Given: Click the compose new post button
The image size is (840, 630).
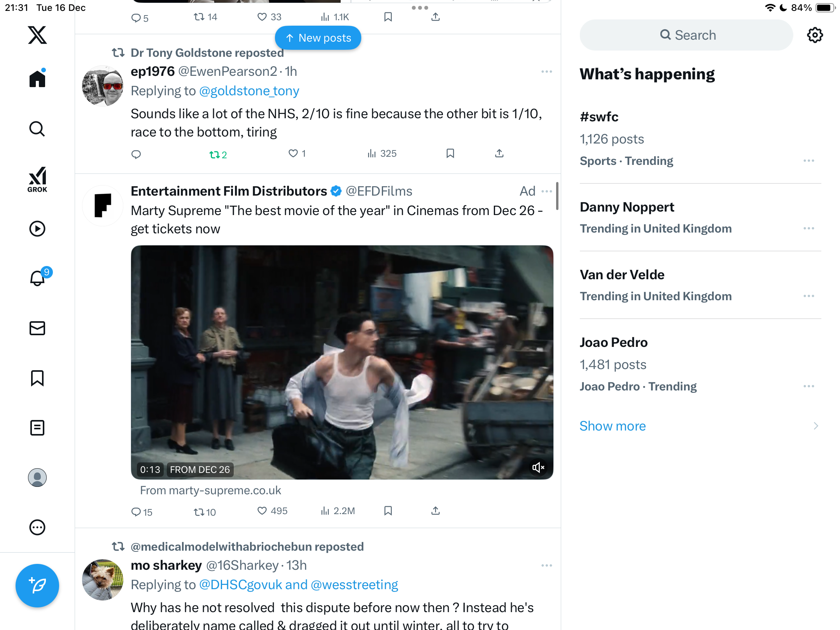Looking at the screenshot, I should coord(37,585).
